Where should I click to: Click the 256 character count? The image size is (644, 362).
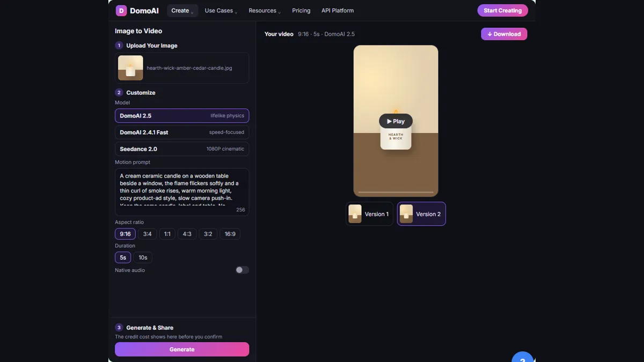[x=240, y=210]
